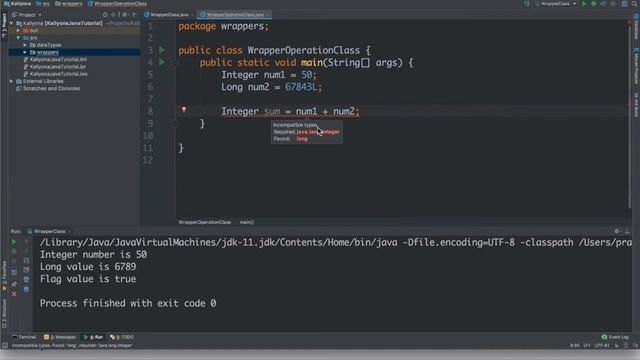Viewport: 640px width, 360px height.
Task: Click run gutter icon beside class WrapperOperationClass
Action: 162,50
